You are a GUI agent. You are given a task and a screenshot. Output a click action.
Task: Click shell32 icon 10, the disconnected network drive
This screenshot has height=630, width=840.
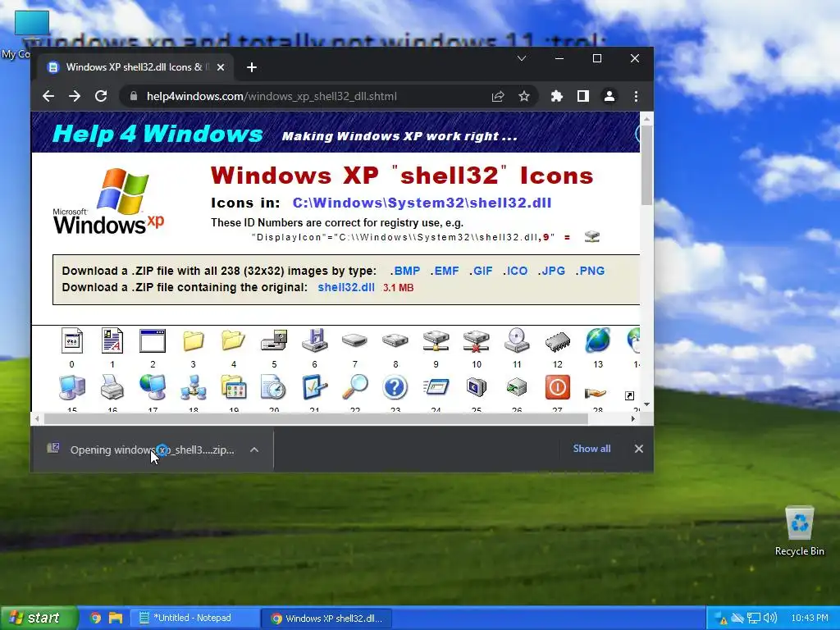point(477,340)
